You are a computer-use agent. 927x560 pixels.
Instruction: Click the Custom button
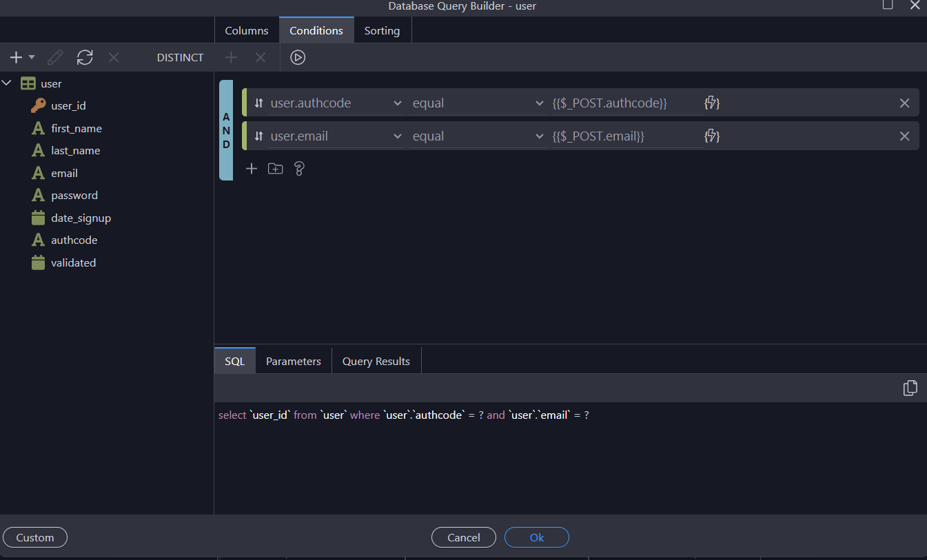point(34,537)
